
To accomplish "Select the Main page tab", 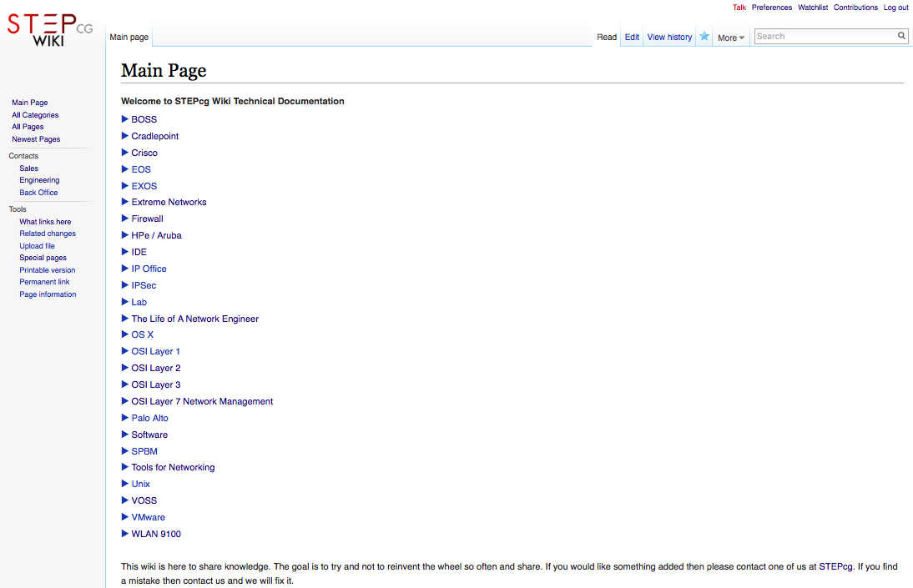I will click(129, 38).
